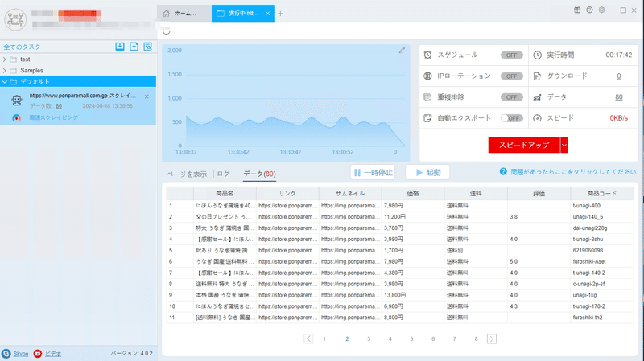Image resolution: width=644 pixels, height=361 pixels.
Task: Toggle the 重複排除 OFF switch
Action: 511,97
